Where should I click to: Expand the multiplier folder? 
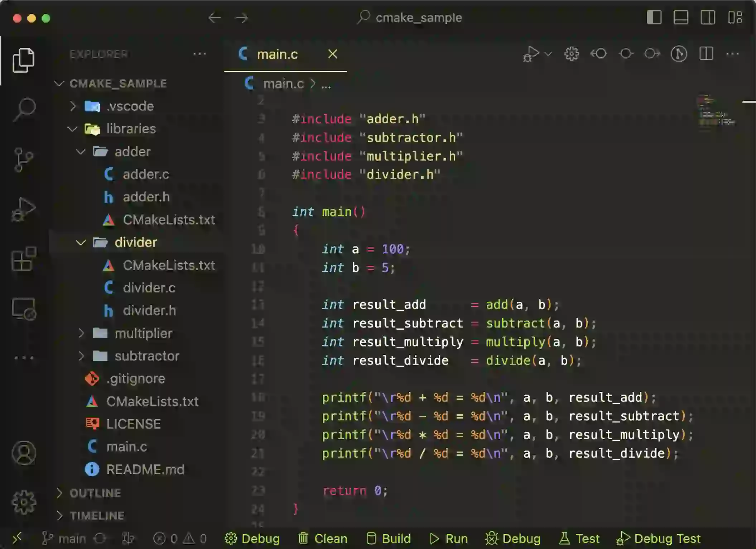pos(82,333)
